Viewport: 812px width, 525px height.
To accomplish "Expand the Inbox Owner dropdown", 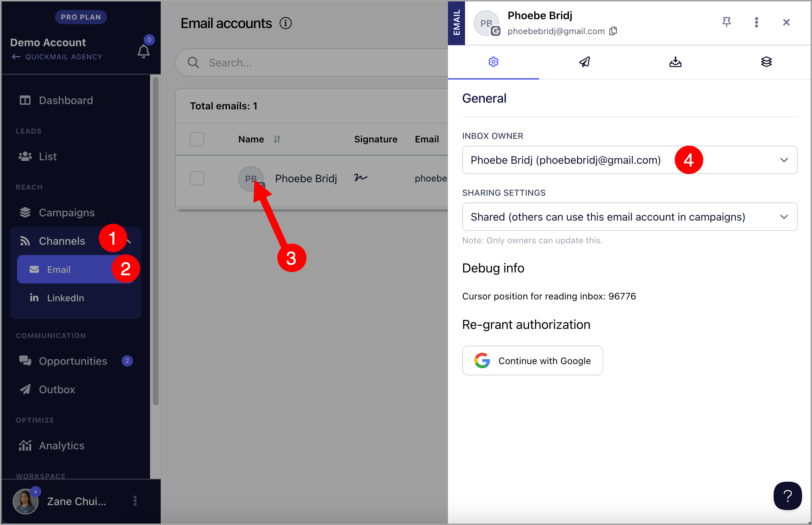I will 630,160.
